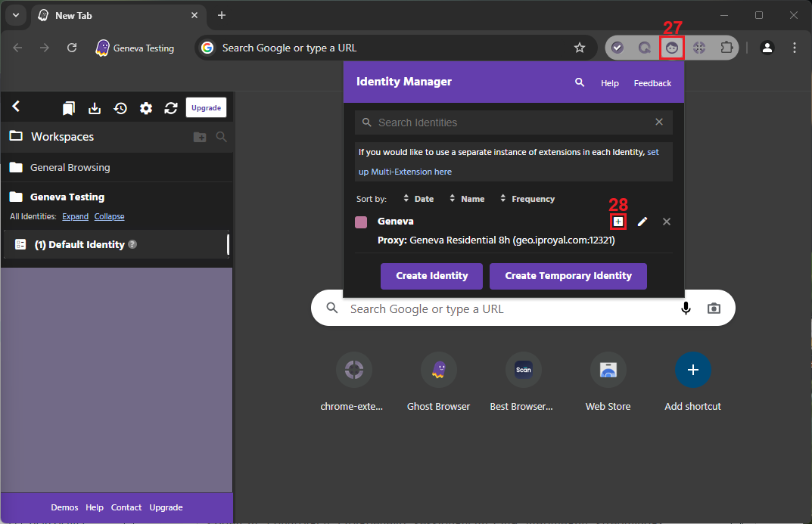Sort identities by Date
This screenshot has width=812, height=524.
pos(418,199)
